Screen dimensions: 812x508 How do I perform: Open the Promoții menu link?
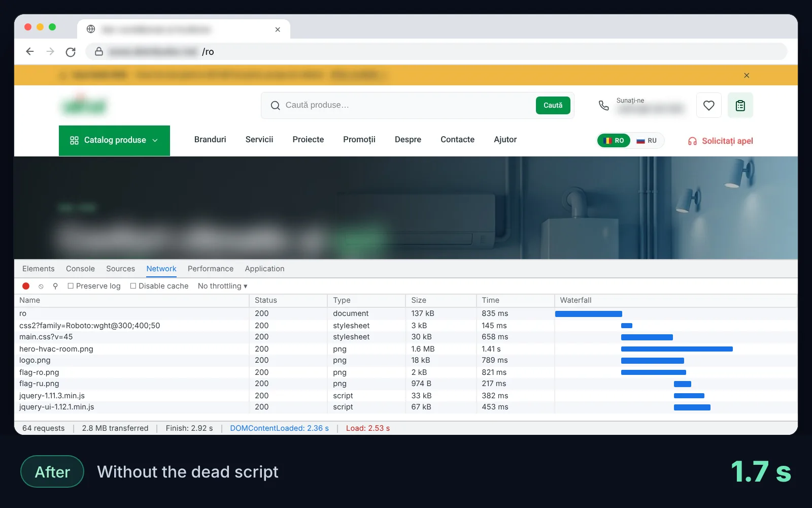click(359, 140)
